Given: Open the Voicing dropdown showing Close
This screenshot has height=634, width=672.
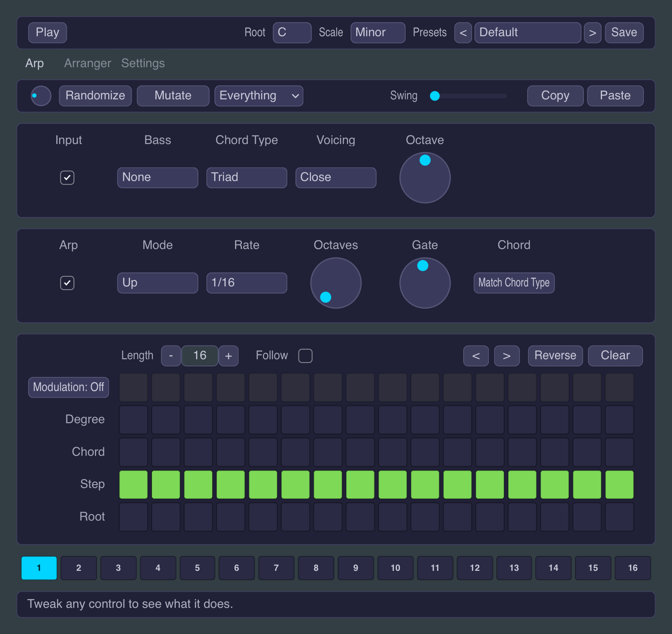Looking at the screenshot, I should [x=336, y=178].
